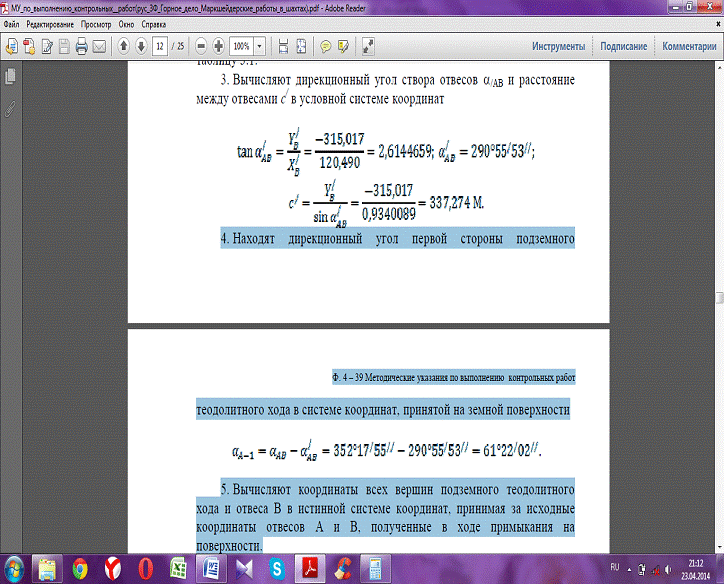This screenshot has width=724, height=584.
Task: Switch to Adobe Reader taskbar button
Action: 310,569
